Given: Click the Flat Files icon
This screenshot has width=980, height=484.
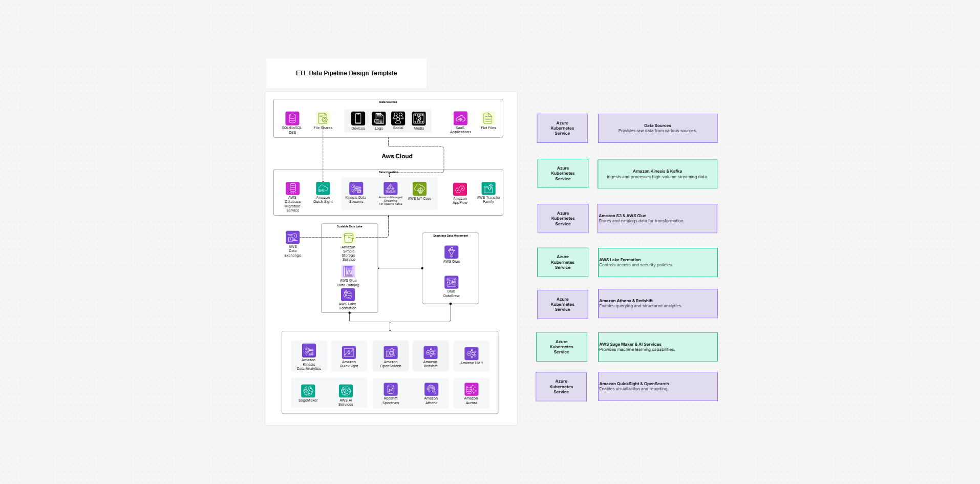Looking at the screenshot, I should (488, 118).
